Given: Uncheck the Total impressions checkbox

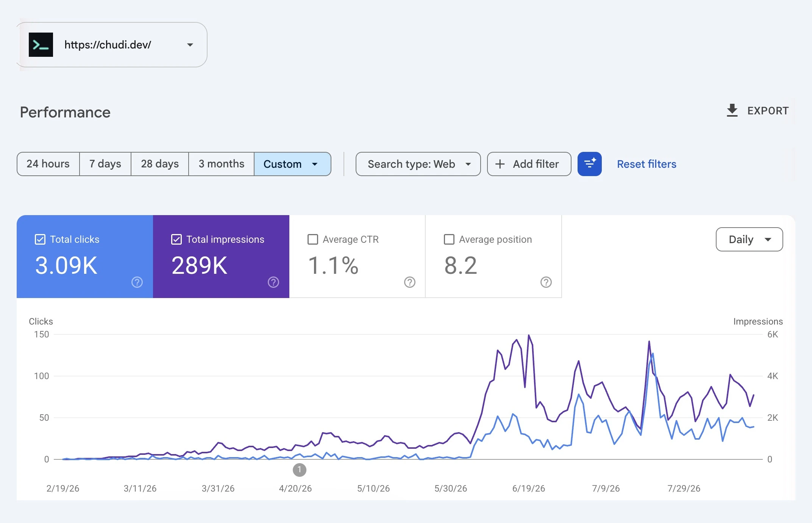Looking at the screenshot, I should 176,239.
